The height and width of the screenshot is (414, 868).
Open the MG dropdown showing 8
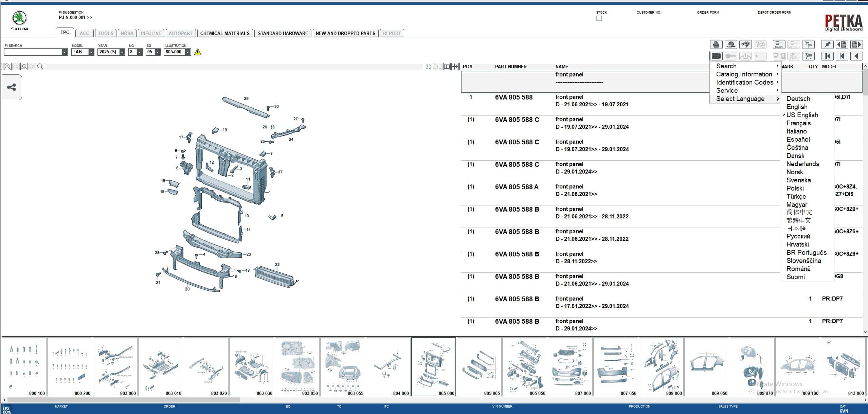tap(139, 52)
